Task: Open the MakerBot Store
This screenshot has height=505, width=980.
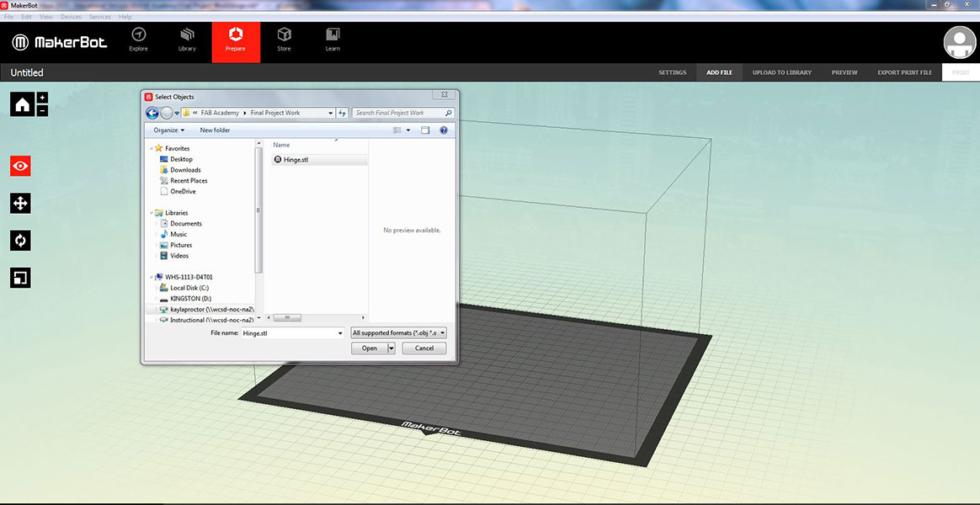Action: pos(285,40)
